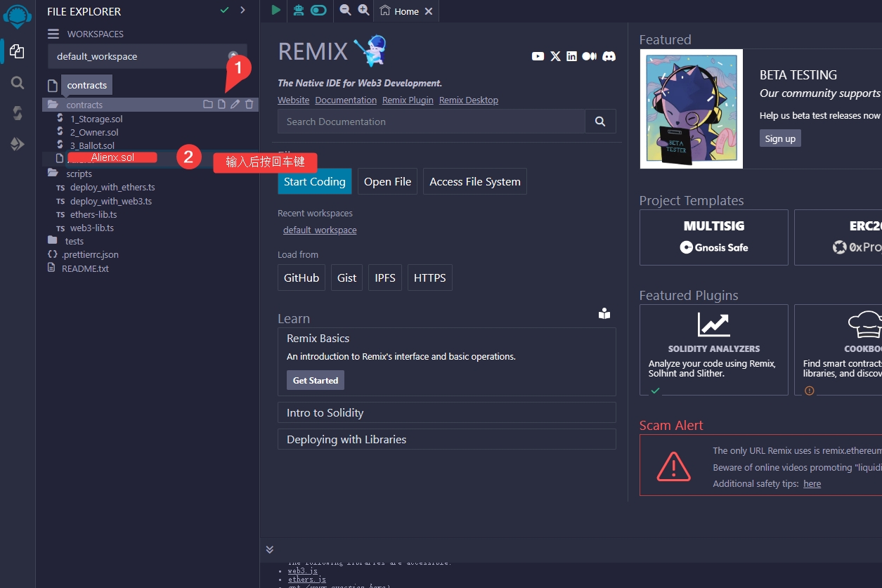882x588 pixels.
Task: Open Remix Discord social icon
Action: pyautogui.click(x=609, y=56)
